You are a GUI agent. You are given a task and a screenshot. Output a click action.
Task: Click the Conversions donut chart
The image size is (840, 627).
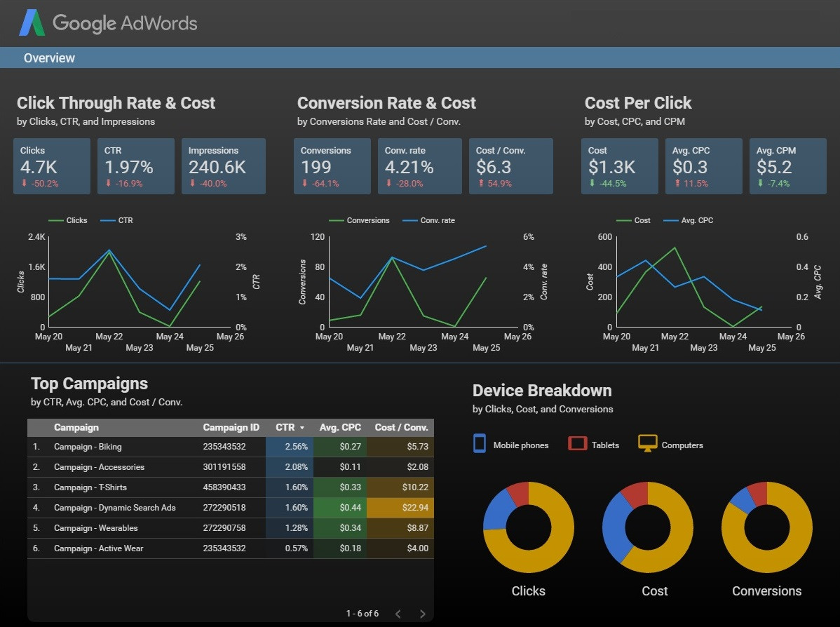[x=767, y=527]
